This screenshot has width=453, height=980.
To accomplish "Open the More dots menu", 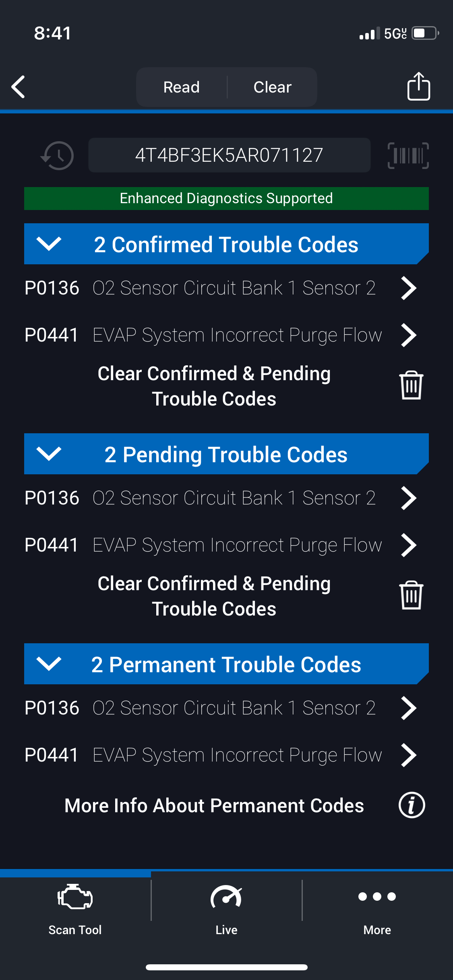I will tap(377, 897).
